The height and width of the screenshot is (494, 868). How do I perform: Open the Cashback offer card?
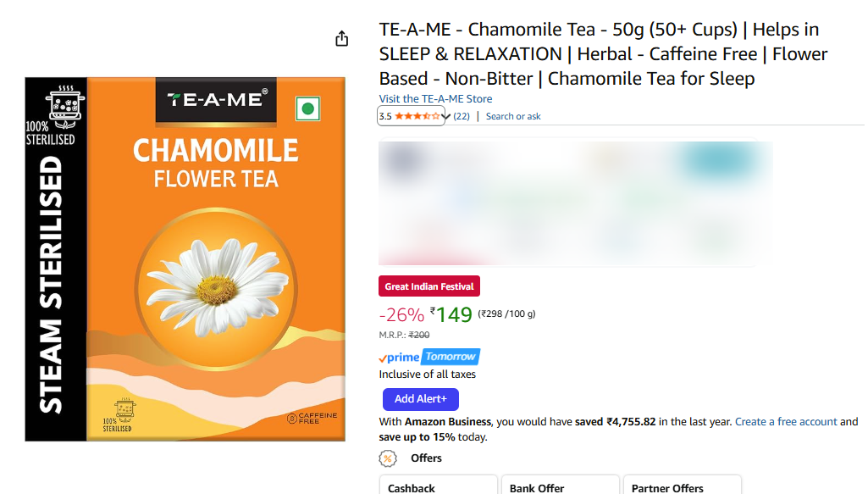[x=438, y=486]
